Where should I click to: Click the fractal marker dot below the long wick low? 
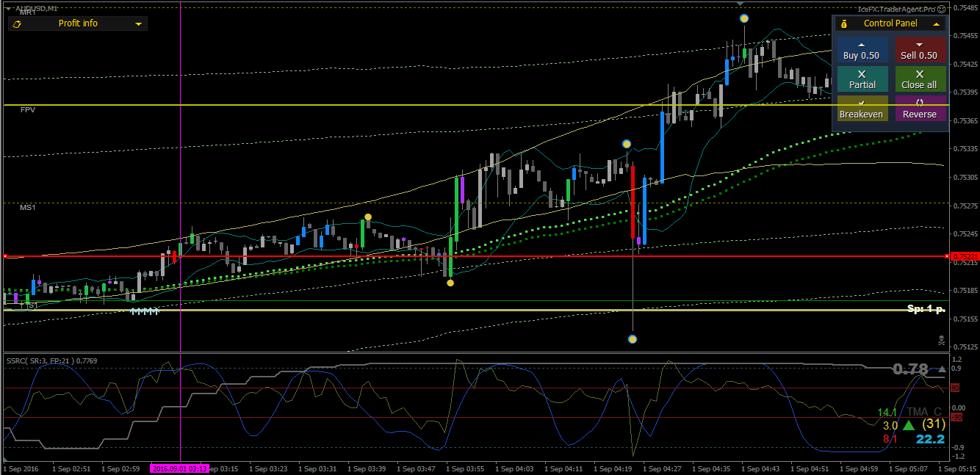tap(633, 338)
